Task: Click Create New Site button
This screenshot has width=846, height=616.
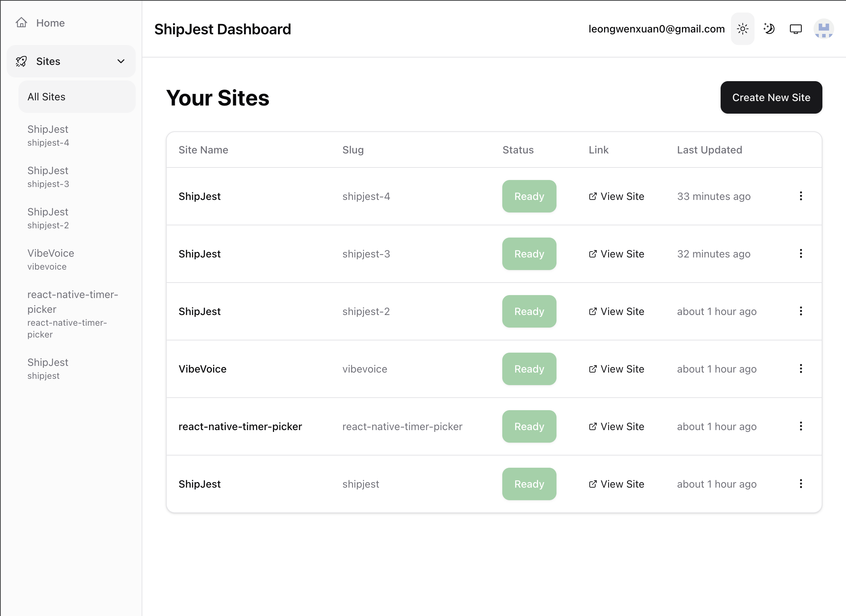Action: [771, 97]
